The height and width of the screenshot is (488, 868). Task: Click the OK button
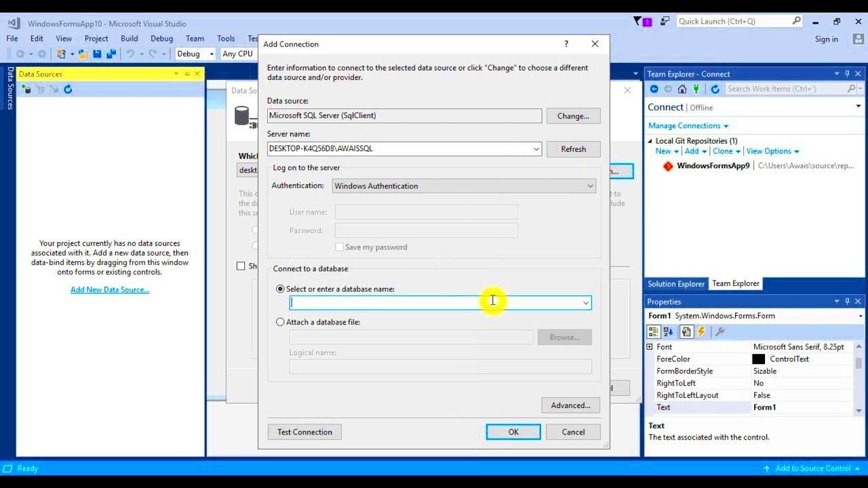coord(513,432)
